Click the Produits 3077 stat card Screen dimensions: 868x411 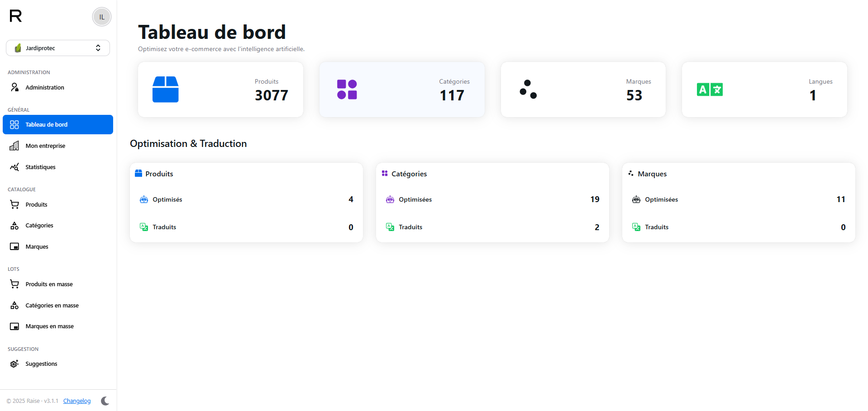[220, 90]
